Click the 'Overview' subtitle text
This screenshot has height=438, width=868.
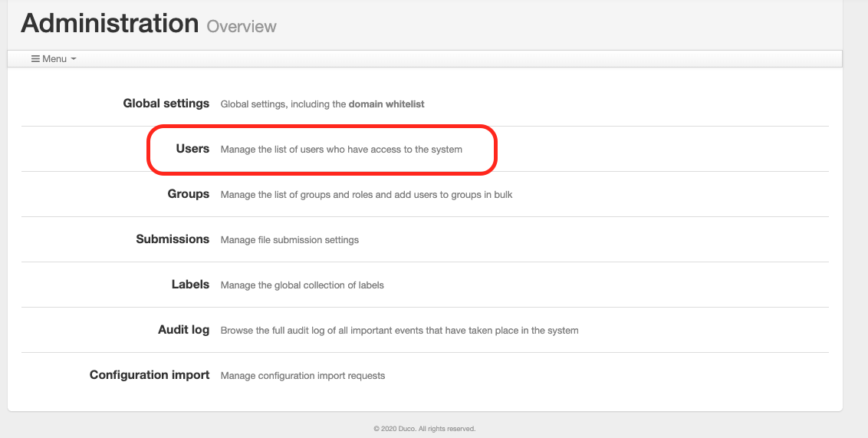point(242,27)
